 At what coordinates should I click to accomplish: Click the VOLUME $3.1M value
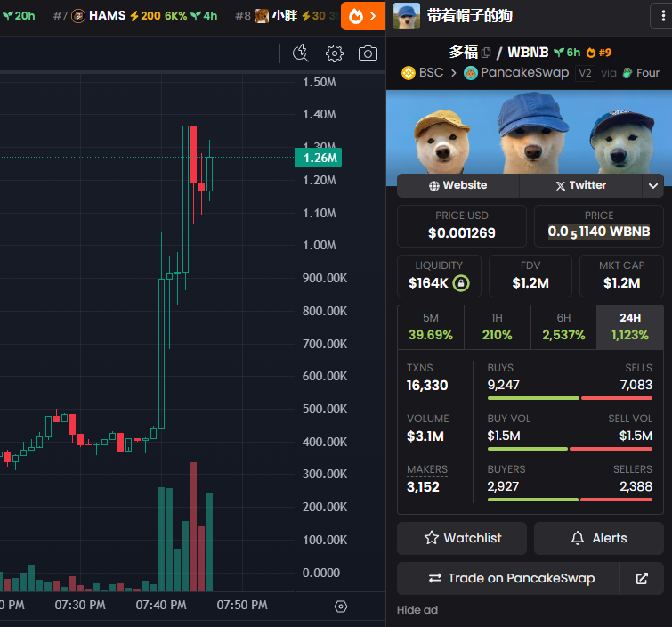point(425,436)
